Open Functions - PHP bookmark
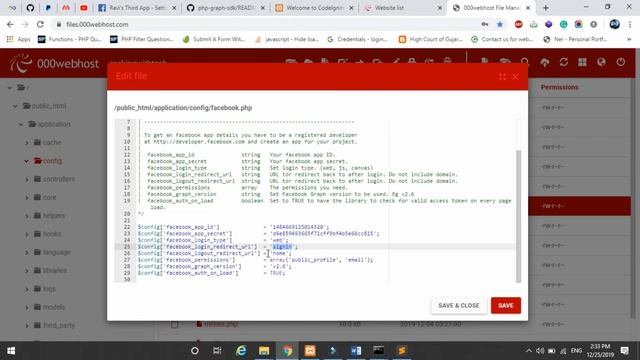 pos(70,39)
